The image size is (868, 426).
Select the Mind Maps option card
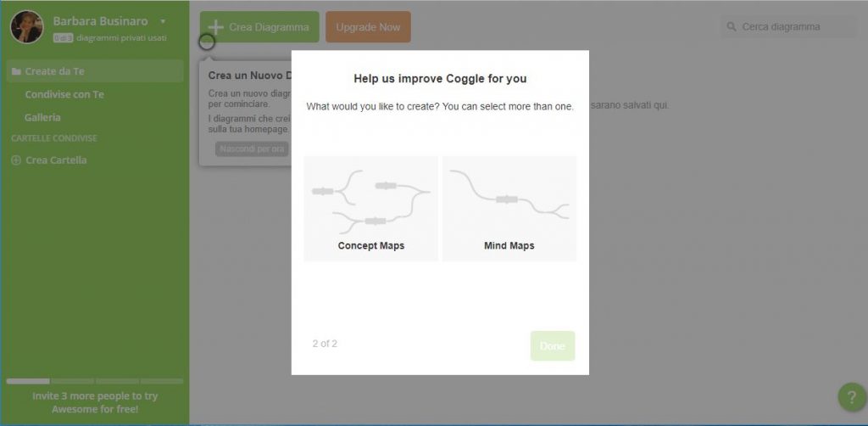509,208
